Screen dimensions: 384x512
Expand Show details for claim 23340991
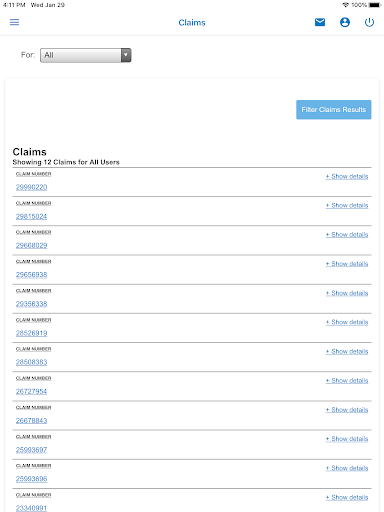(x=347, y=497)
